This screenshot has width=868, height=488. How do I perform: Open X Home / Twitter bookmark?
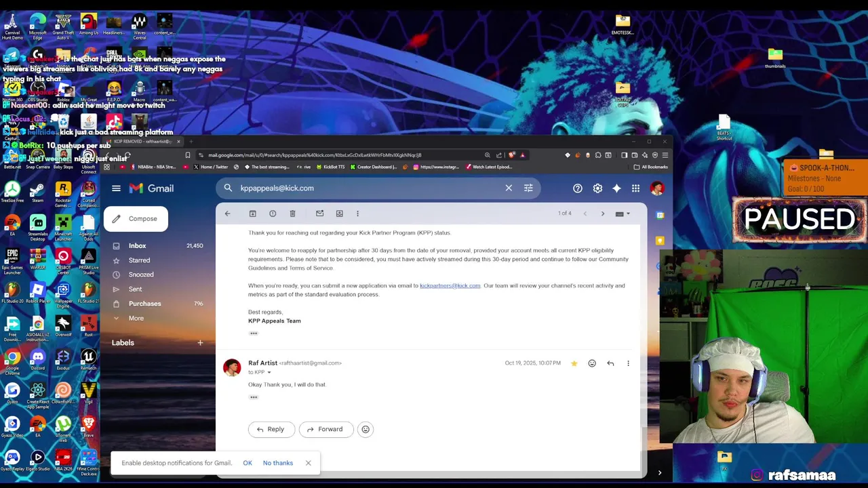[x=212, y=167]
